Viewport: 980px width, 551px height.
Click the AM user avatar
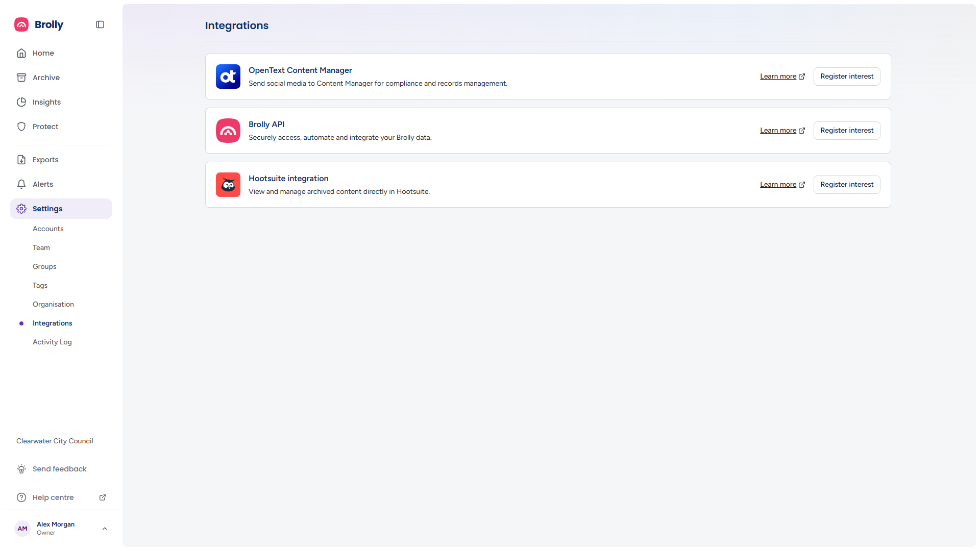click(22, 529)
